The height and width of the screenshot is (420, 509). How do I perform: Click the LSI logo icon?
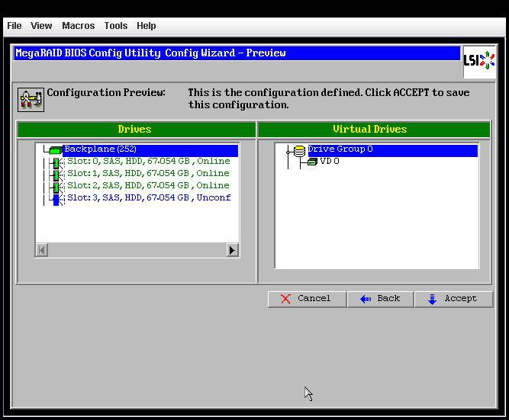478,60
